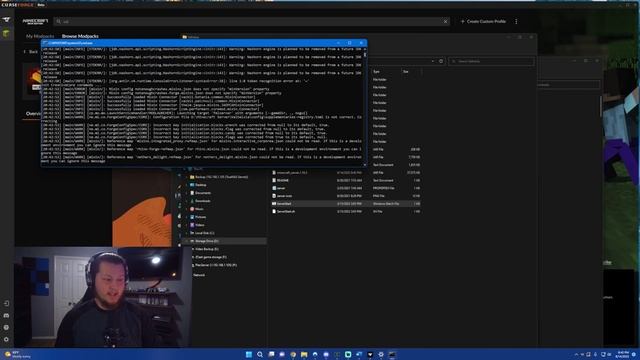The height and width of the screenshot is (360, 640).
Task: Select the server-icon PNG file
Action: point(346,196)
